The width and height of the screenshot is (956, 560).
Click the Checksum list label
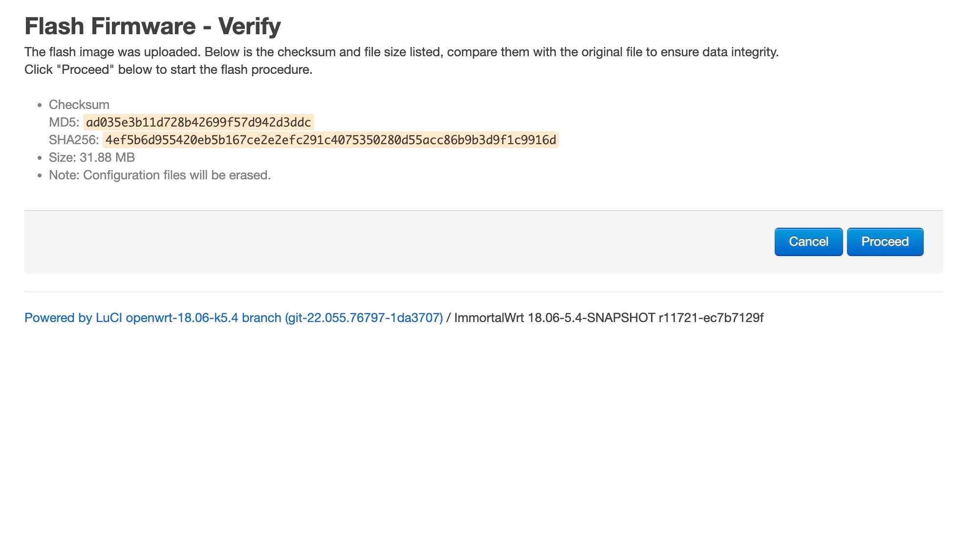click(x=79, y=105)
